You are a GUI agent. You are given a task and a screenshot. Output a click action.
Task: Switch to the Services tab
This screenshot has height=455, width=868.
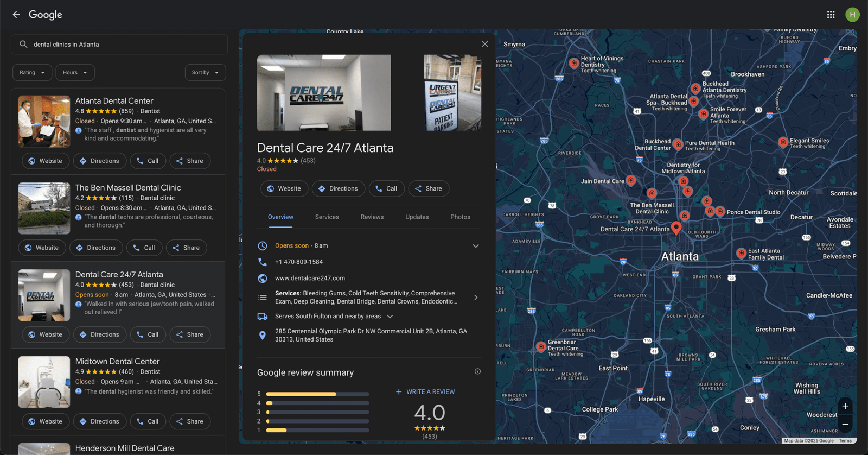pyautogui.click(x=327, y=217)
